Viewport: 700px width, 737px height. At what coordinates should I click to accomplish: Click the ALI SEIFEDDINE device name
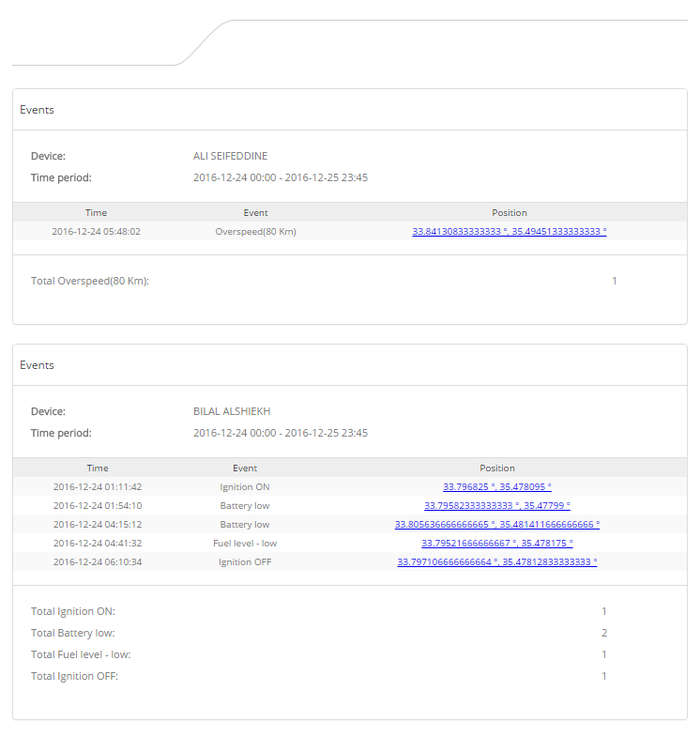230,156
